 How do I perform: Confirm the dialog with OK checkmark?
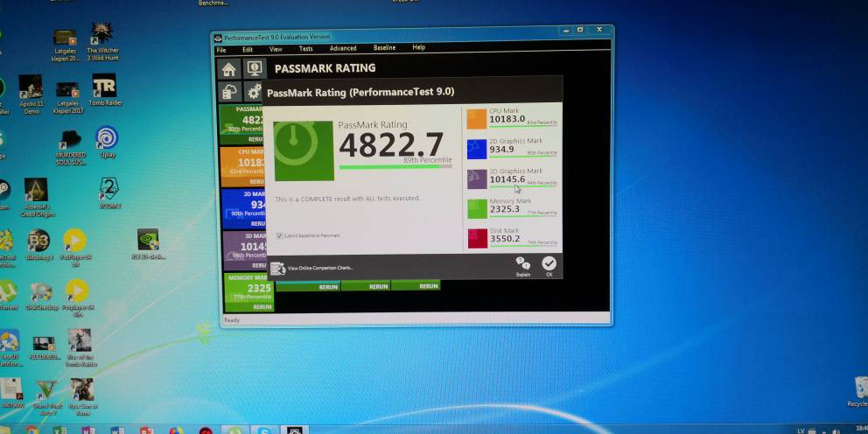point(549,267)
